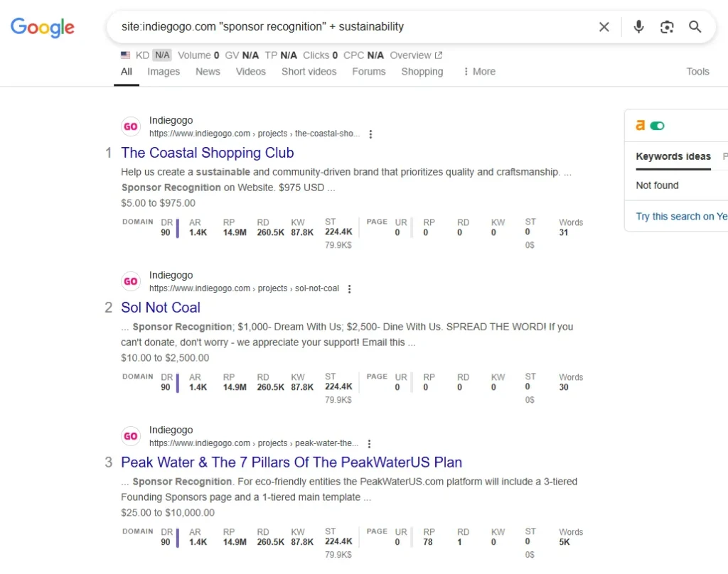Click '$5.00 to $975.00' price range
Viewport: 728px width, 574px height.
pos(158,202)
